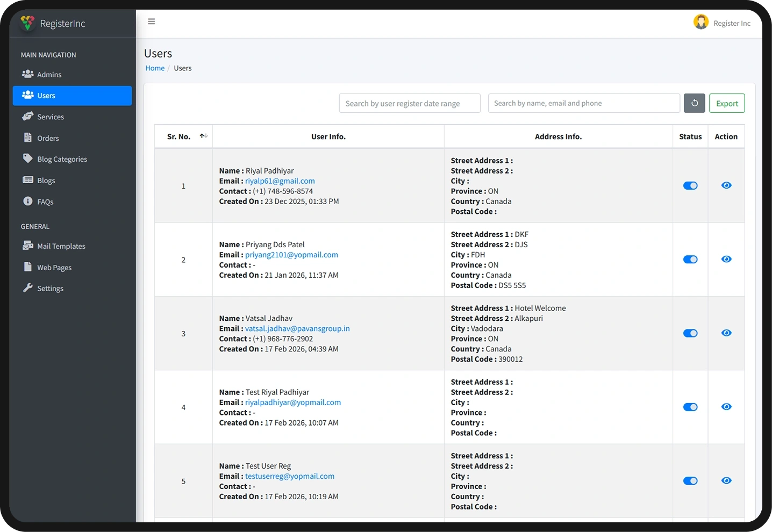Click created date 23 Dec 2025, 01:33 PM
The image size is (772, 532).
tap(302, 202)
